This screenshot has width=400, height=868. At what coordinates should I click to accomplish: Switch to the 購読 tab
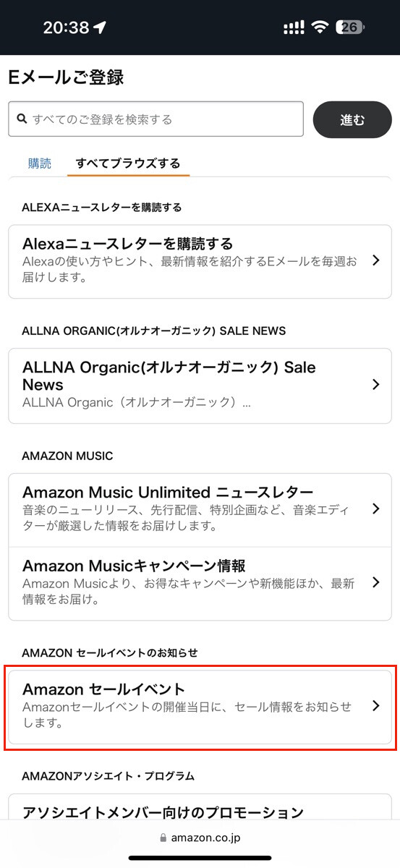(40, 163)
